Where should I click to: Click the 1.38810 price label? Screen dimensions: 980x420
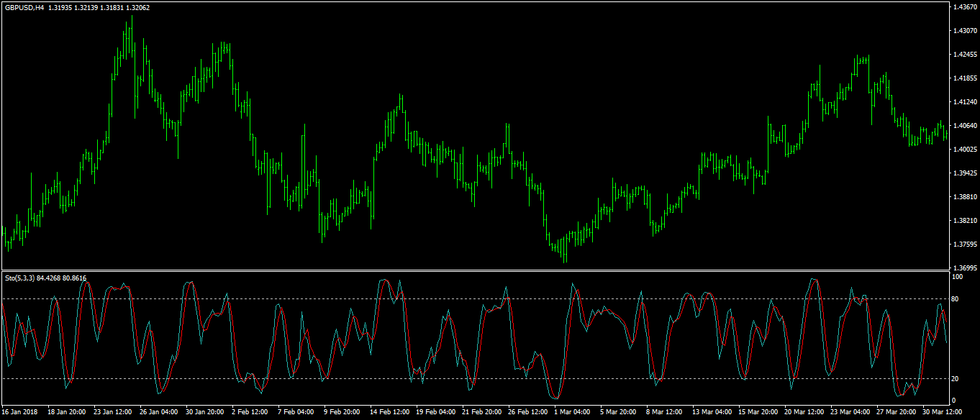pos(963,197)
